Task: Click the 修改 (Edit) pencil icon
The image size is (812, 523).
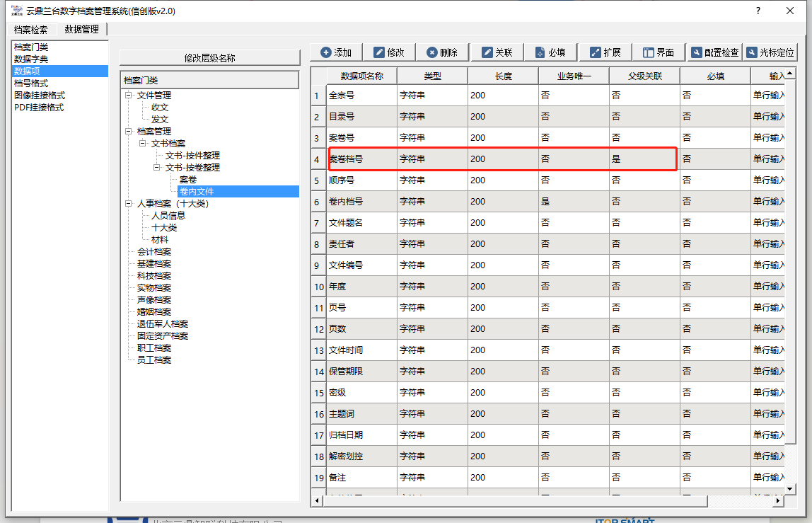Action: click(379, 52)
